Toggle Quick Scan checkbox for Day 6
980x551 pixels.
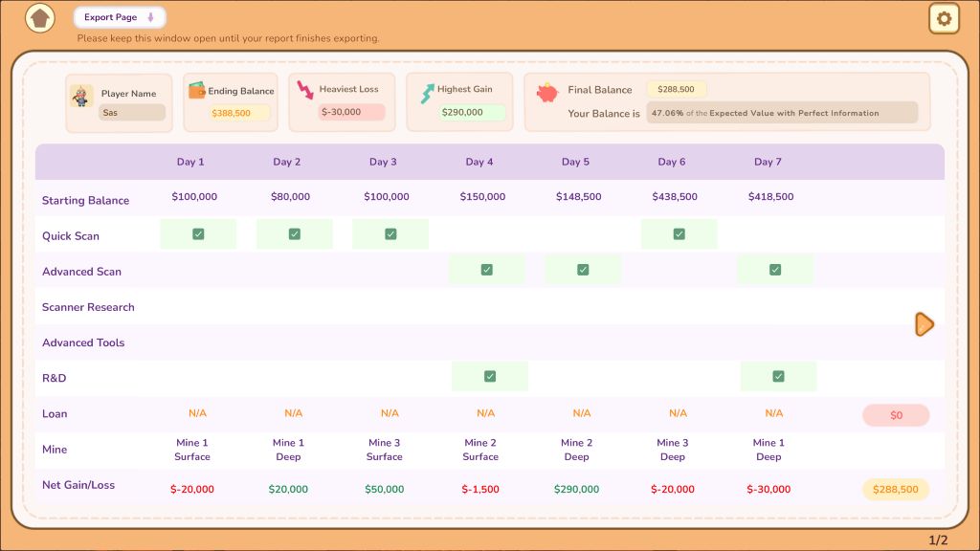tap(679, 234)
